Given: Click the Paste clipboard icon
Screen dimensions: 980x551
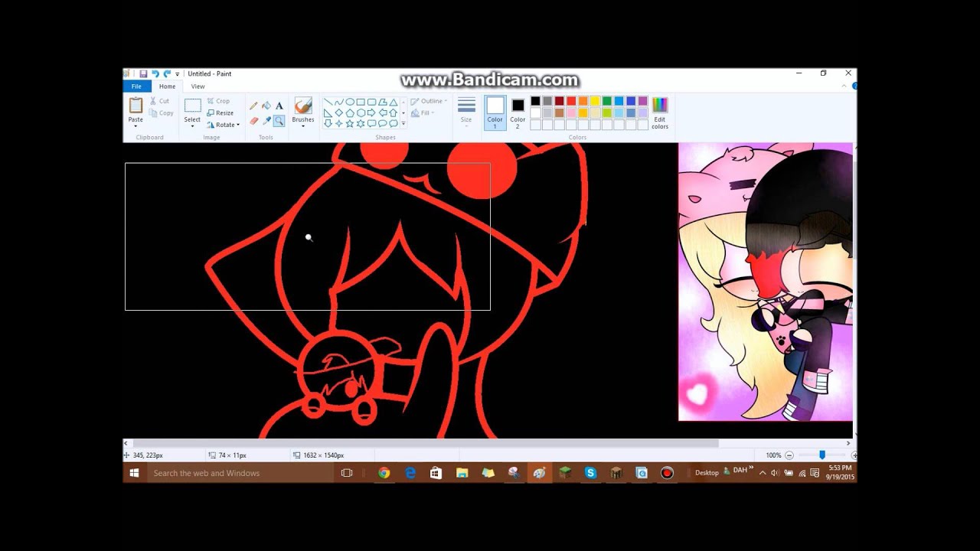Looking at the screenshot, I should 136,105.
